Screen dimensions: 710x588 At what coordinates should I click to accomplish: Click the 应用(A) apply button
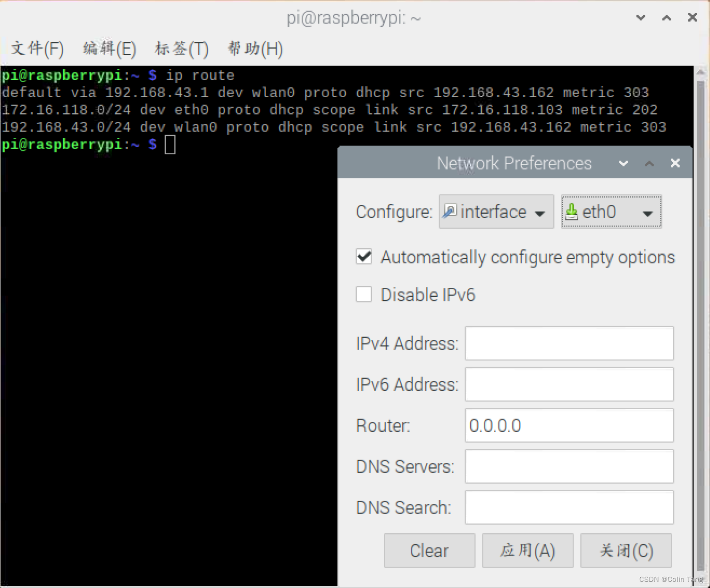click(528, 550)
